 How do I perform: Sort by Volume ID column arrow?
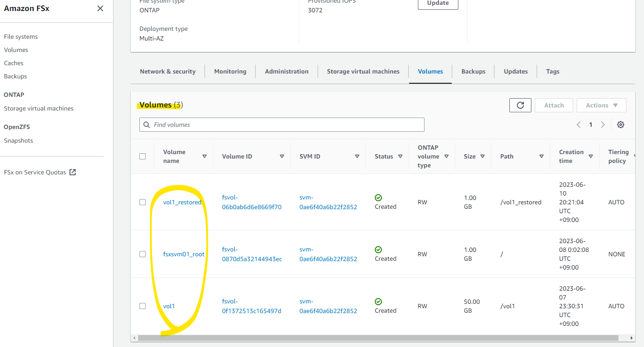click(x=282, y=156)
